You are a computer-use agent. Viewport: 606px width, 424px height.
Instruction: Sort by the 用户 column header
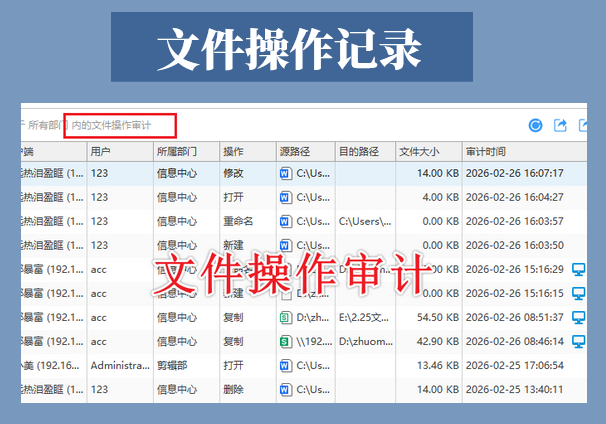pos(120,152)
